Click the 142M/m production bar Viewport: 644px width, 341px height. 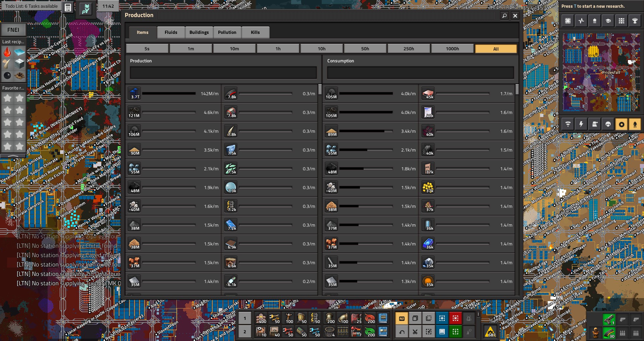[x=169, y=94]
